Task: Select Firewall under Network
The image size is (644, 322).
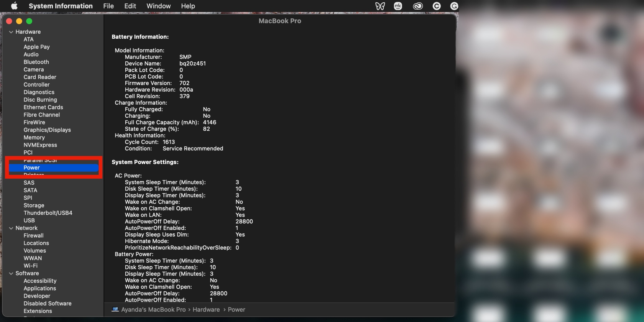Action: pos(34,235)
